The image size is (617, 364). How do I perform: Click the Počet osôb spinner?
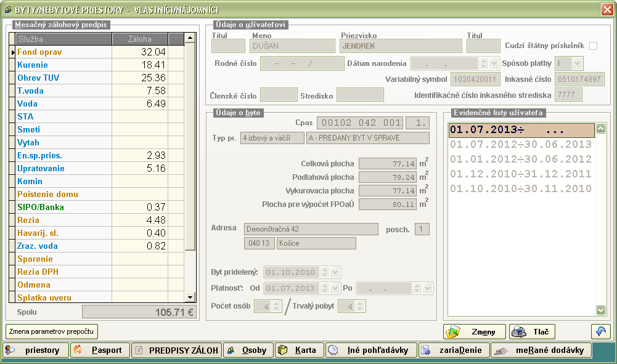click(276, 306)
